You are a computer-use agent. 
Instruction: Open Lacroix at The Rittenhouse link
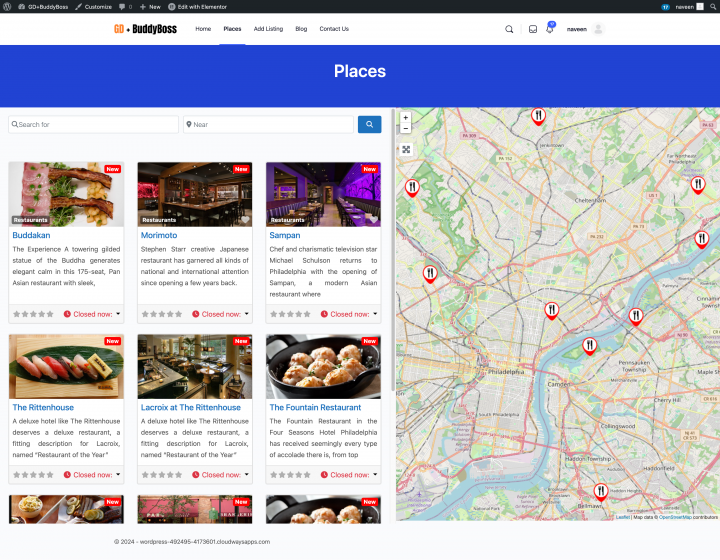coord(191,408)
